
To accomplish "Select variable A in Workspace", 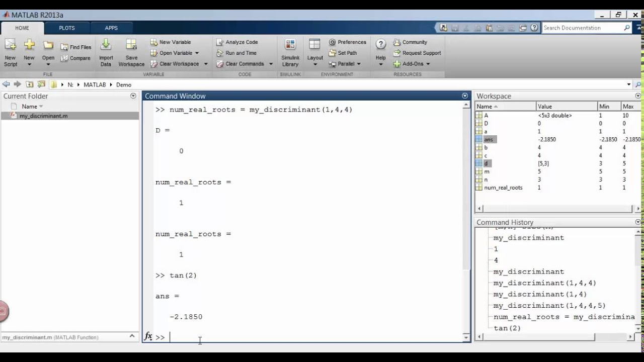I will click(x=486, y=115).
